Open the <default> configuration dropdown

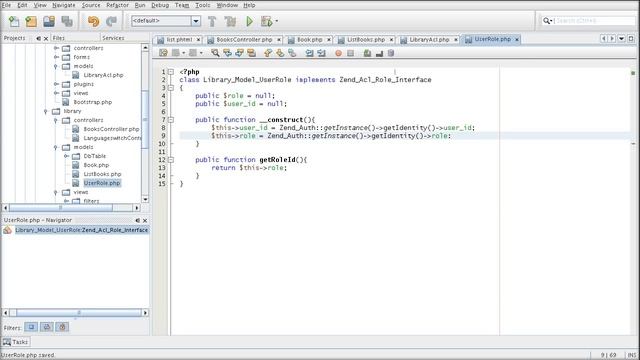pyautogui.click(x=196, y=21)
